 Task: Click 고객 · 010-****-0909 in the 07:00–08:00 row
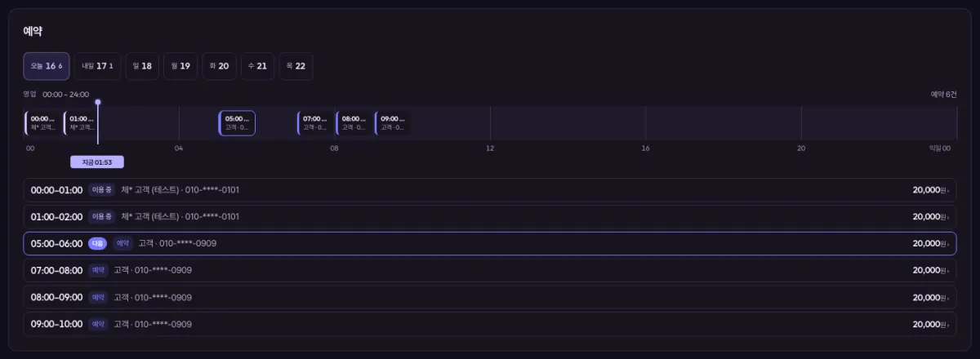click(153, 270)
